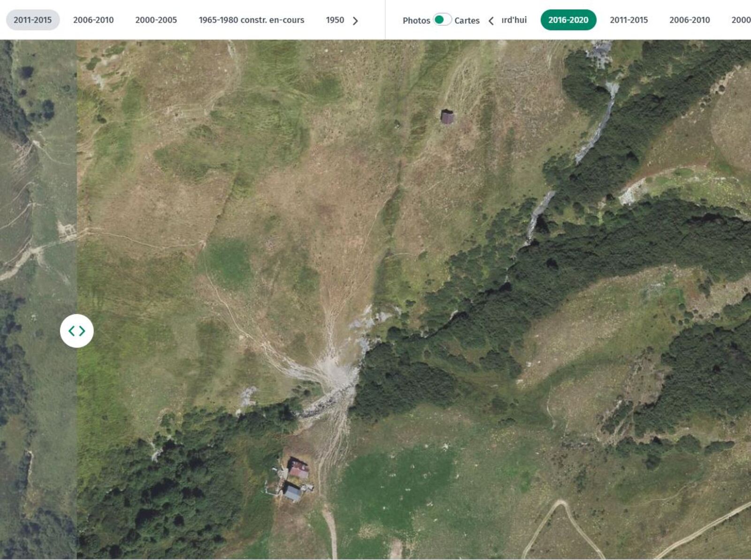Select the green 2016-2020 tab
This screenshot has height=560, width=751.
pyautogui.click(x=568, y=20)
